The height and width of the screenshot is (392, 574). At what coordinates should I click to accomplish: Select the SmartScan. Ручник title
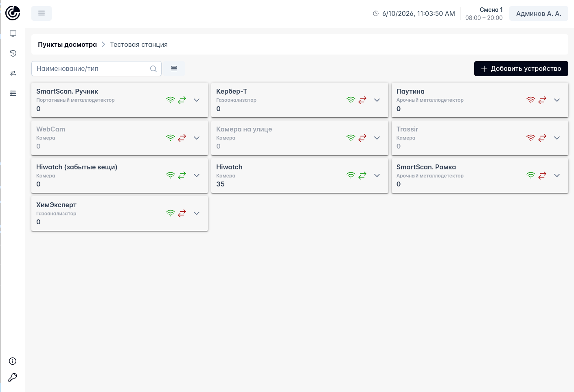67,92
